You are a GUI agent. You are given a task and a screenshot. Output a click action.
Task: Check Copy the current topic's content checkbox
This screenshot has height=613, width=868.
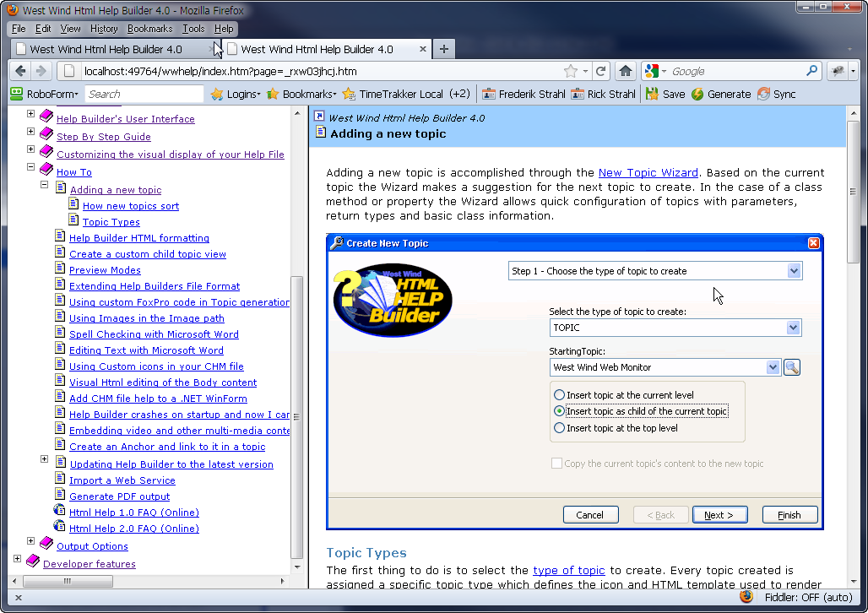pyautogui.click(x=557, y=464)
